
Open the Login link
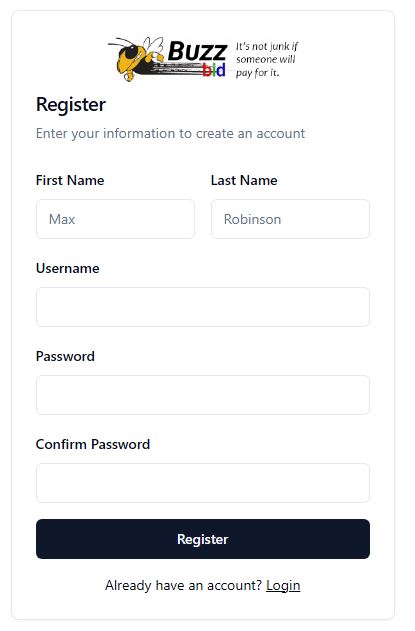(x=283, y=585)
